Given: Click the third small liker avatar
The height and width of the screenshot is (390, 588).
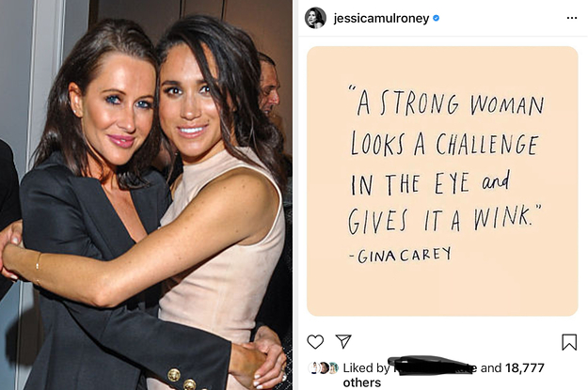Looking at the screenshot, I should (x=333, y=367).
